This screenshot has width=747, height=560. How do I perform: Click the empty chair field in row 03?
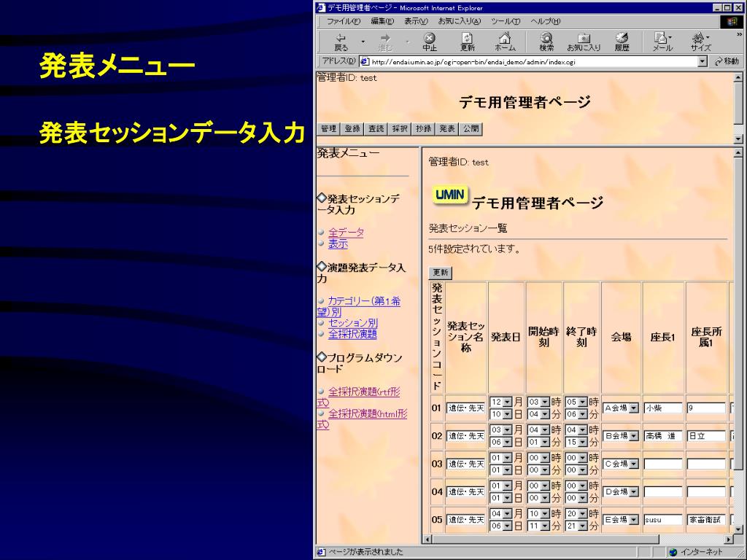(x=663, y=464)
